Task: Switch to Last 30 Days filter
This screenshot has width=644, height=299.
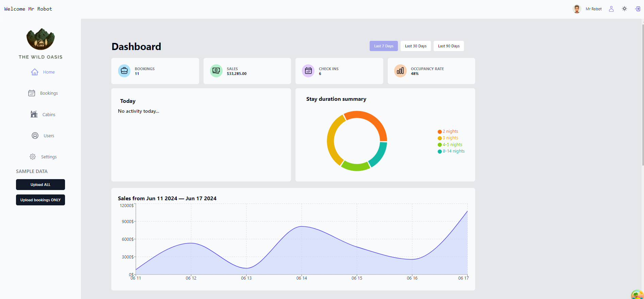Action: point(416,46)
